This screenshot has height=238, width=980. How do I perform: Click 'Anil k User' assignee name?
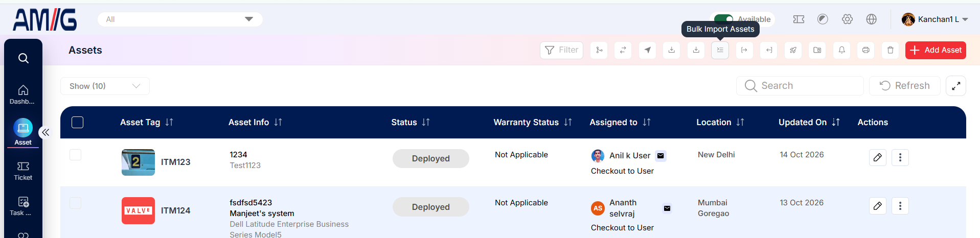(x=630, y=156)
